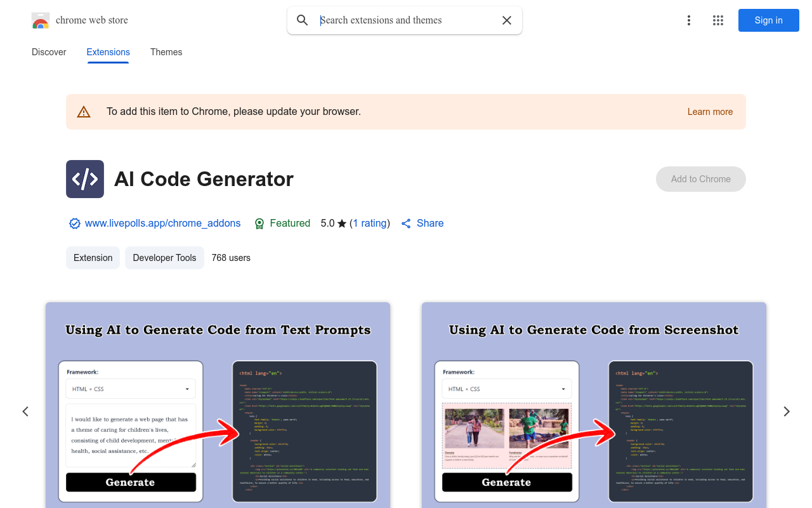Click the verified publisher badge icon

tap(75, 224)
